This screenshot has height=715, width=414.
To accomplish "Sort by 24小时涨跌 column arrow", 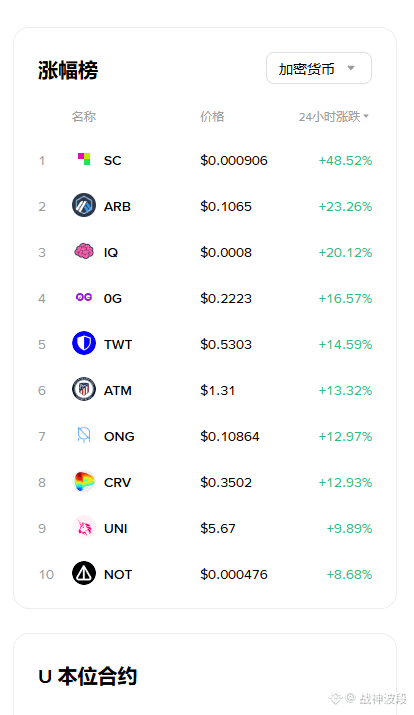I will tap(366, 116).
